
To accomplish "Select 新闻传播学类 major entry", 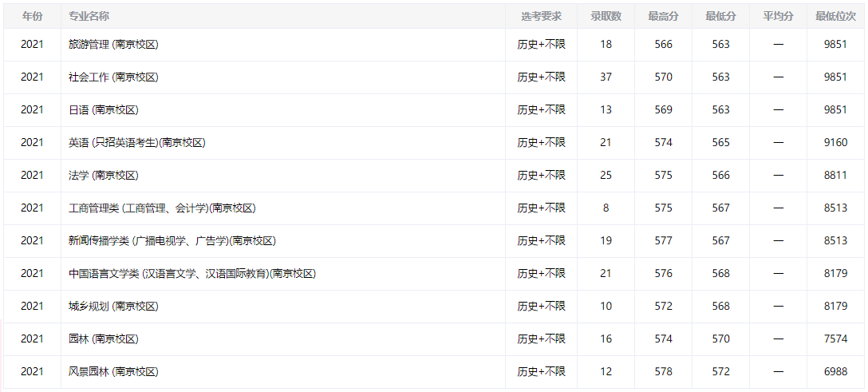I will (x=172, y=241).
